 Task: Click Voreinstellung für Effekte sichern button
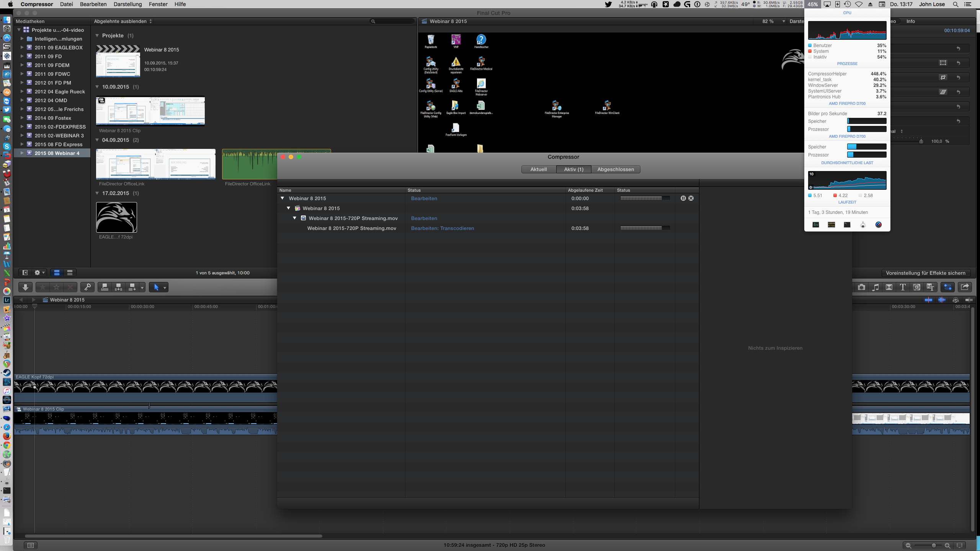926,273
